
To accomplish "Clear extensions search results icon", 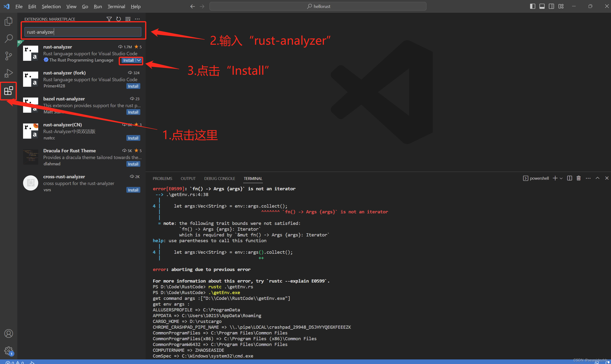I will [x=128, y=19].
